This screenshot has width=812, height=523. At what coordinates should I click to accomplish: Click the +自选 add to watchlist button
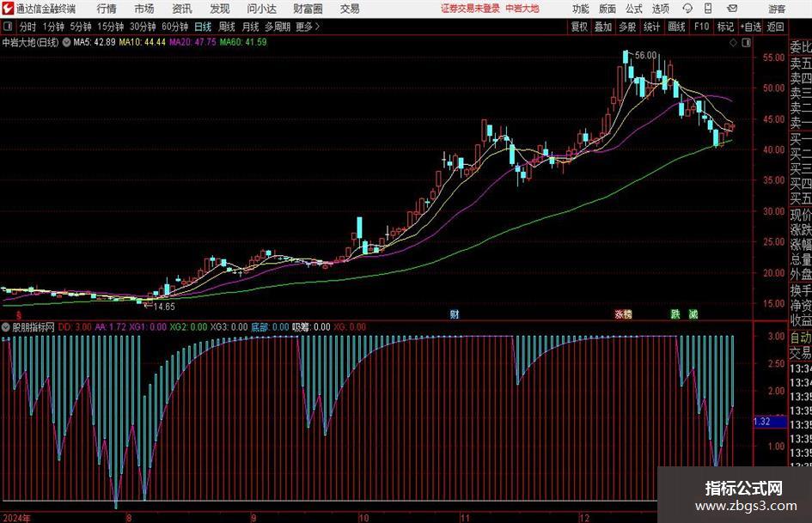coord(751,27)
